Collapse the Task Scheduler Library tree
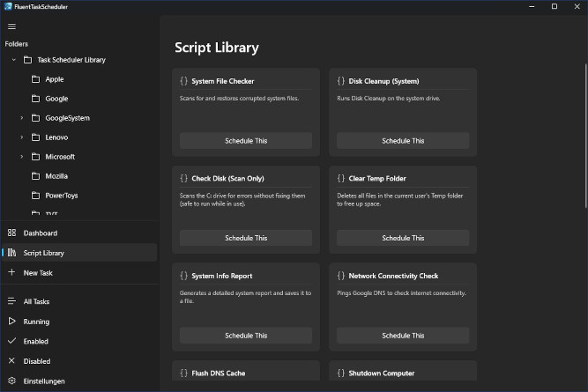The width and height of the screenshot is (588, 392). pyautogui.click(x=13, y=60)
